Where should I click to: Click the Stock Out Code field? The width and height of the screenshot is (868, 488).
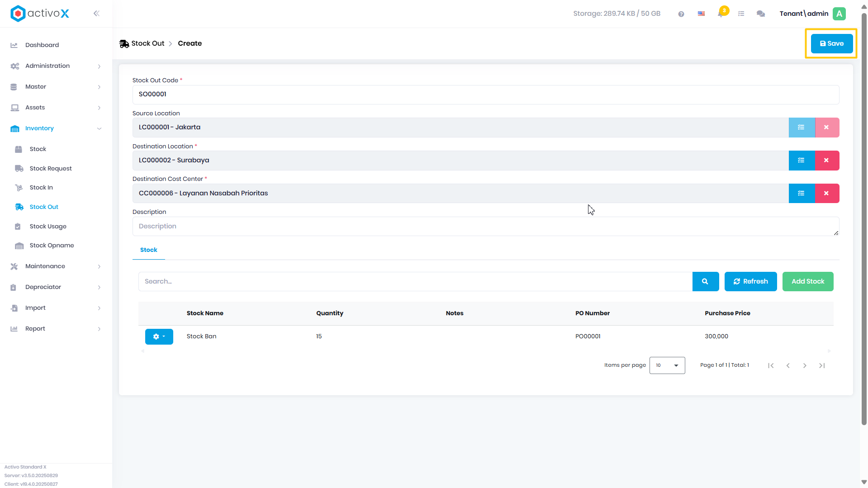coord(486,95)
